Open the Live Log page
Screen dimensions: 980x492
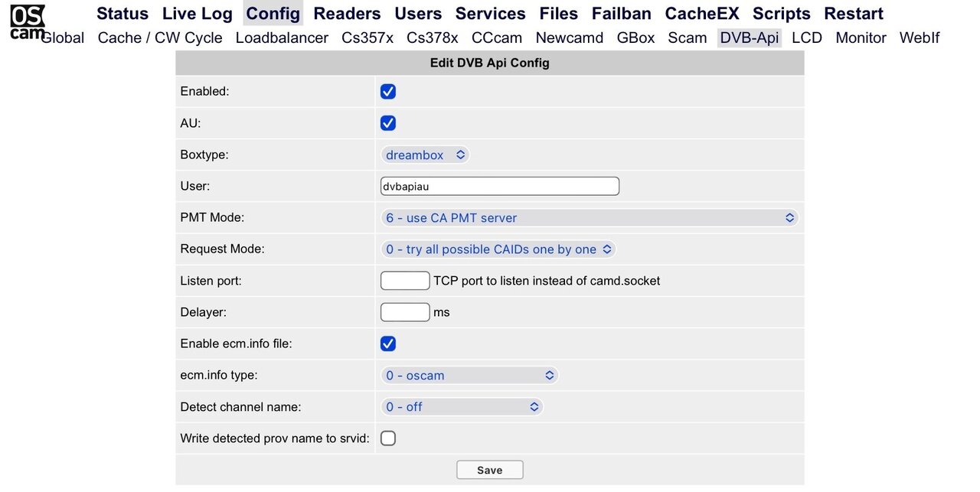click(x=197, y=14)
